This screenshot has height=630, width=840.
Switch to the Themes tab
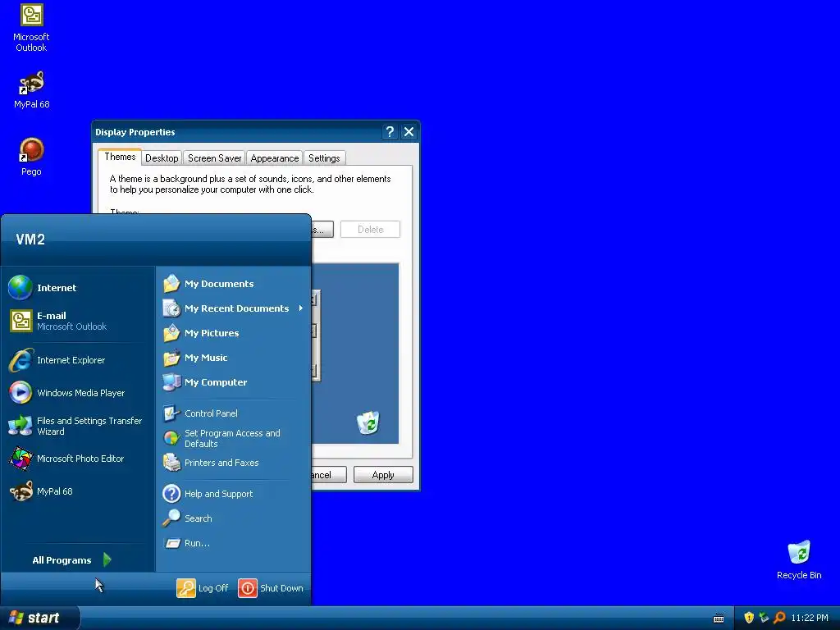click(120, 157)
